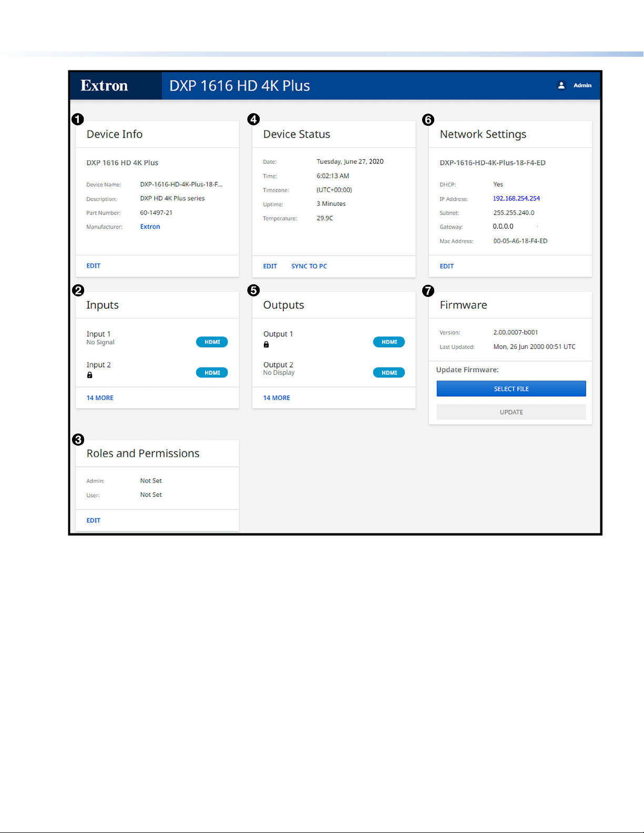Image resolution: width=644 pixels, height=833 pixels.
Task: Select Output 1 row label
Action: [278, 334]
